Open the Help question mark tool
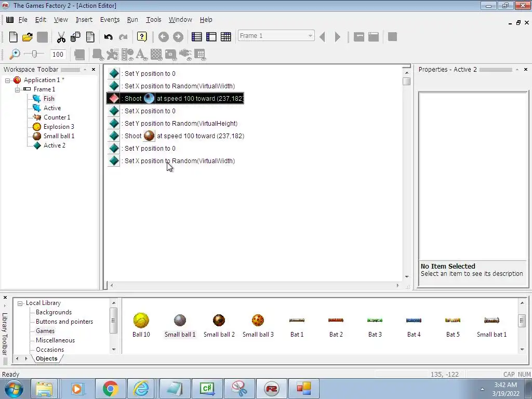Viewport: 532px width, 399px height. point(142,37)
